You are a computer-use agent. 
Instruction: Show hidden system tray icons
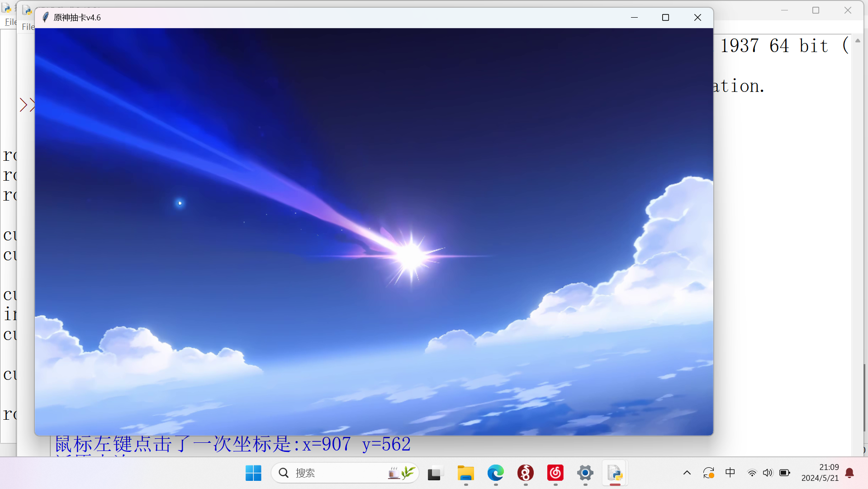coord(687,473)
